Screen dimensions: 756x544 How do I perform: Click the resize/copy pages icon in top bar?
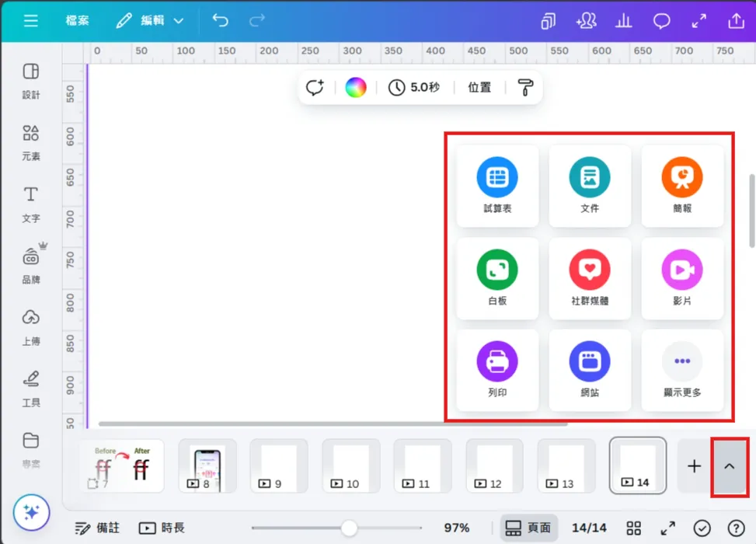pyautogui.click(x=549, y=21)
